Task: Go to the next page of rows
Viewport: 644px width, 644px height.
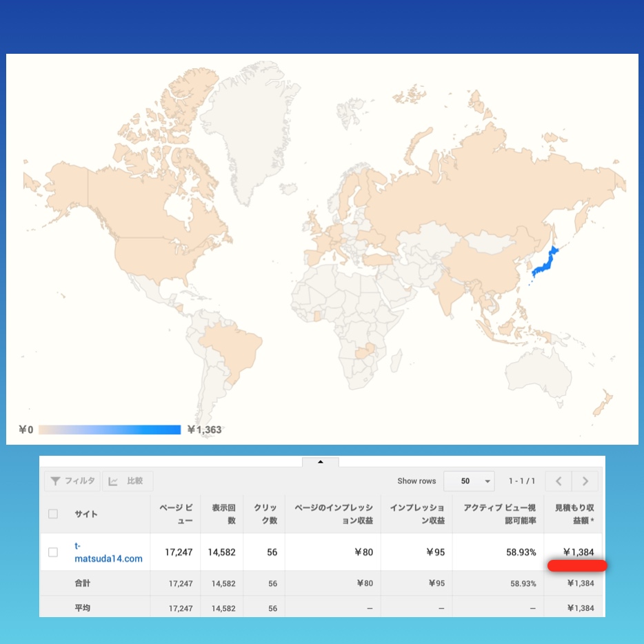Action: click(585, 481)
